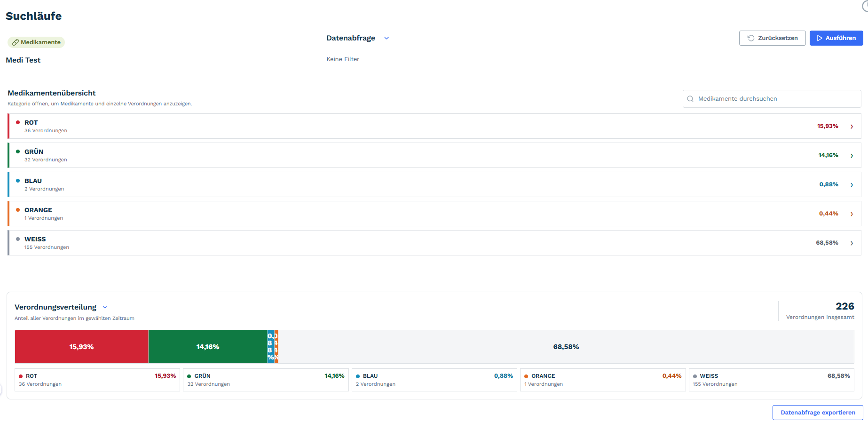The height and width of the screenshot is (422, 868).
Task: Select the Medikamente tag
Action: pos(36,42)
